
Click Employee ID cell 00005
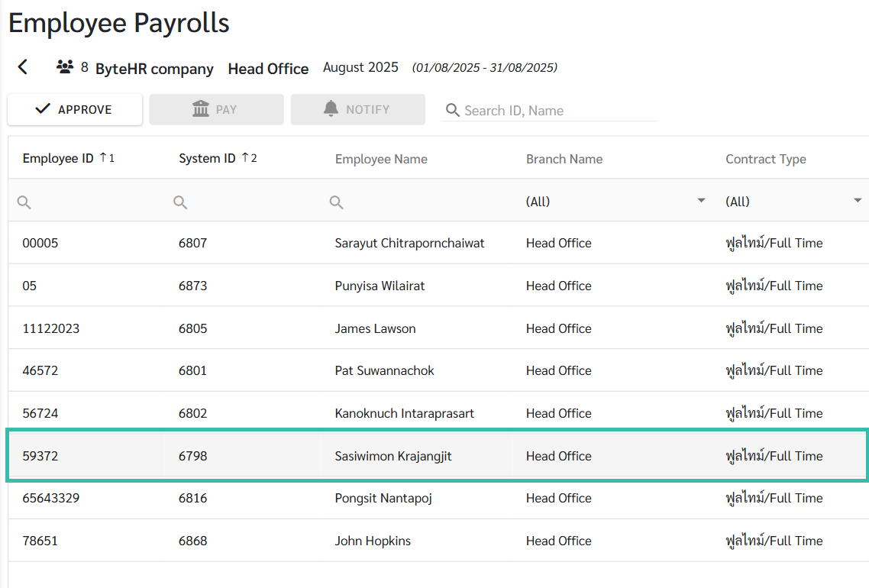click(40, 243)
